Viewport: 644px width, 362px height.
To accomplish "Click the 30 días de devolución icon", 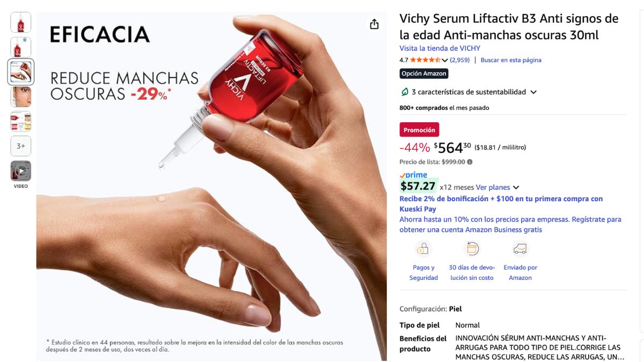I will (x=472, y=249).
